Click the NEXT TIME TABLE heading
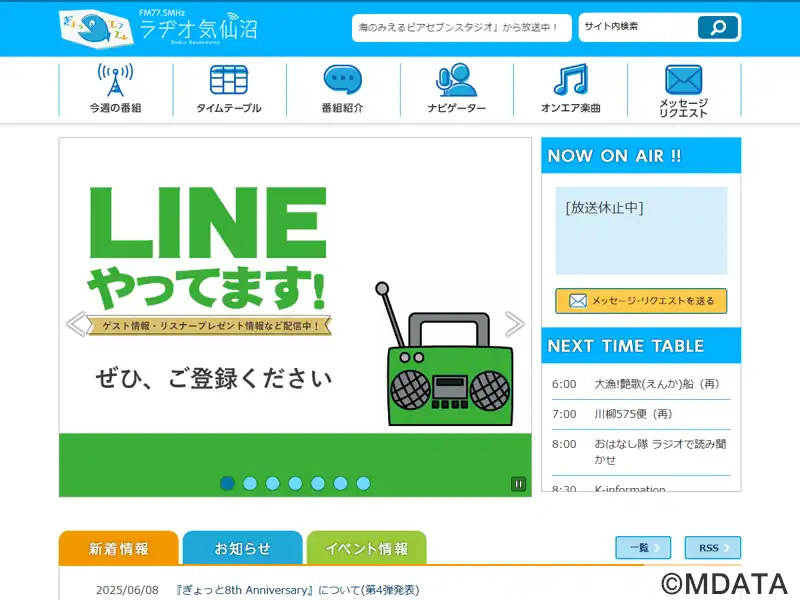 (x=626, y=346)
